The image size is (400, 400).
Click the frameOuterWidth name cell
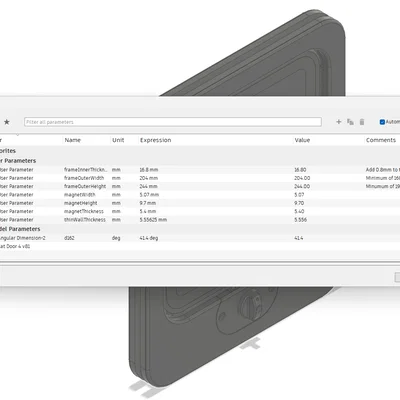pyautogui.click(x=84, y=178)
